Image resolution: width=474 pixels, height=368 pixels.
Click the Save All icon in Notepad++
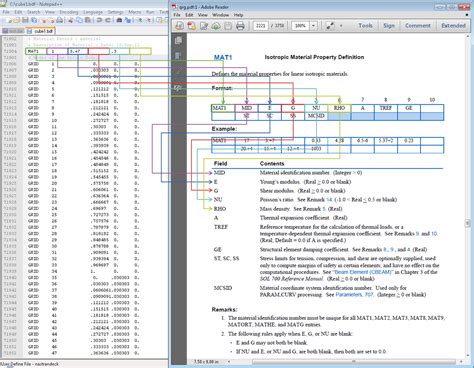tap(34, 20)
